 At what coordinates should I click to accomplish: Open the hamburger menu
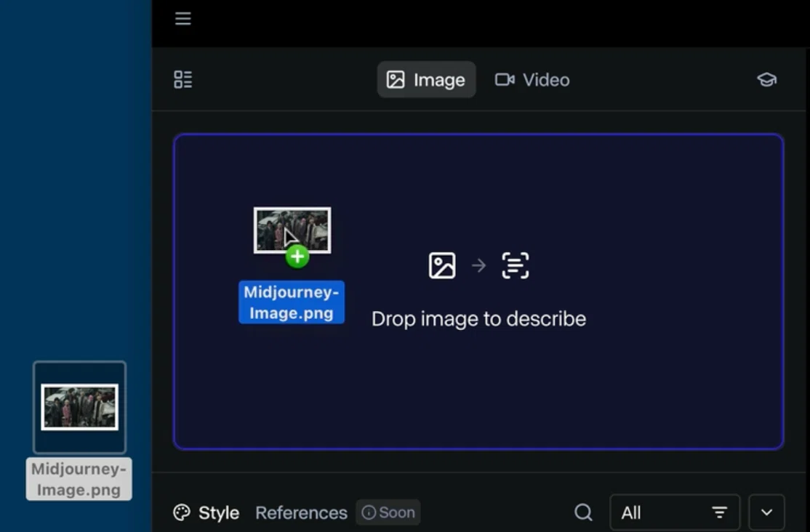point(183,19)
